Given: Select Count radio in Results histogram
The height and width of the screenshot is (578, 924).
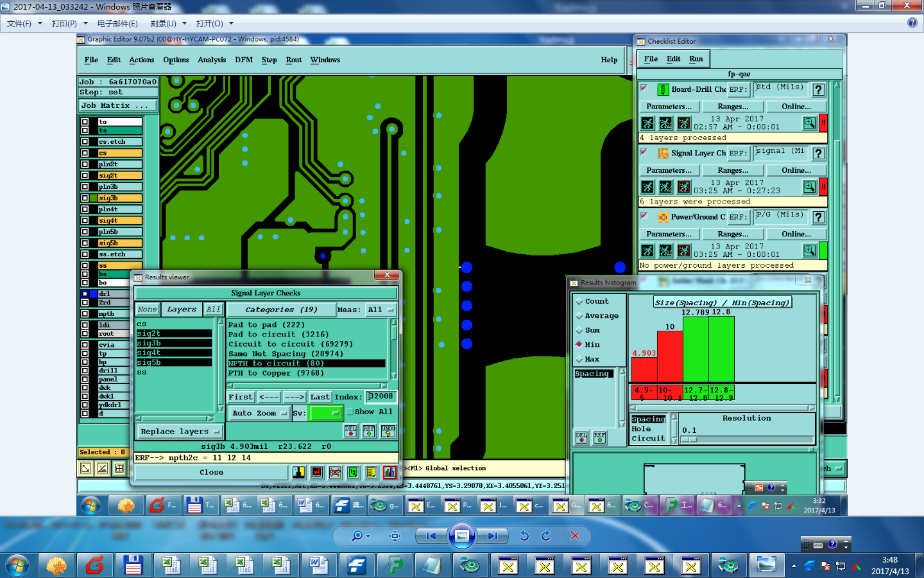Looking at the screenshot, I should coord(579,301).
